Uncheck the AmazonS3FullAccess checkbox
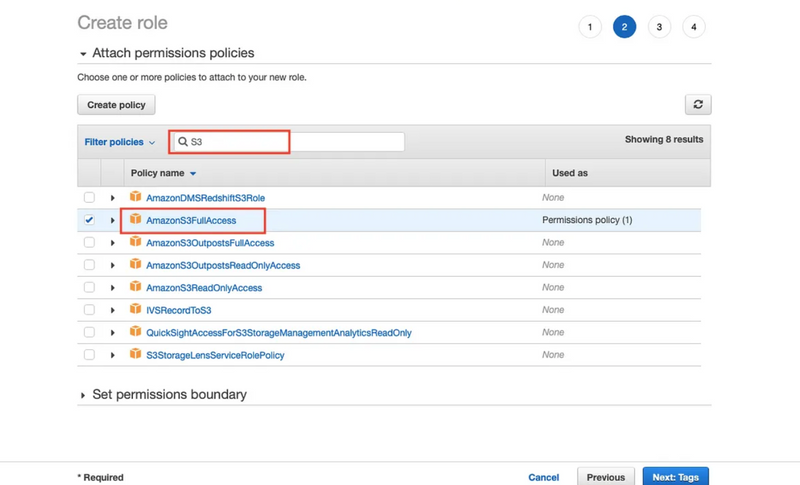Image resolution: width=800 pixels, height=485 pixels. [x=89, y=220]
